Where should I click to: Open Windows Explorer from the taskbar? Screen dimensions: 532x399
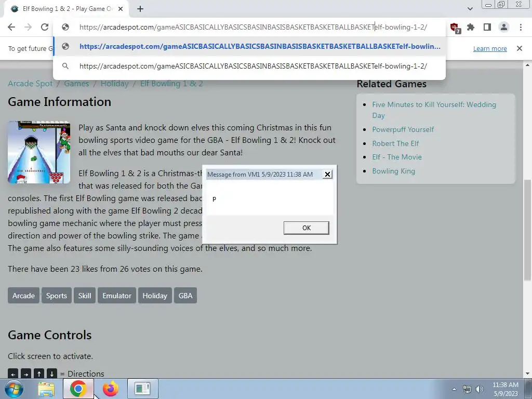[46, 389]
